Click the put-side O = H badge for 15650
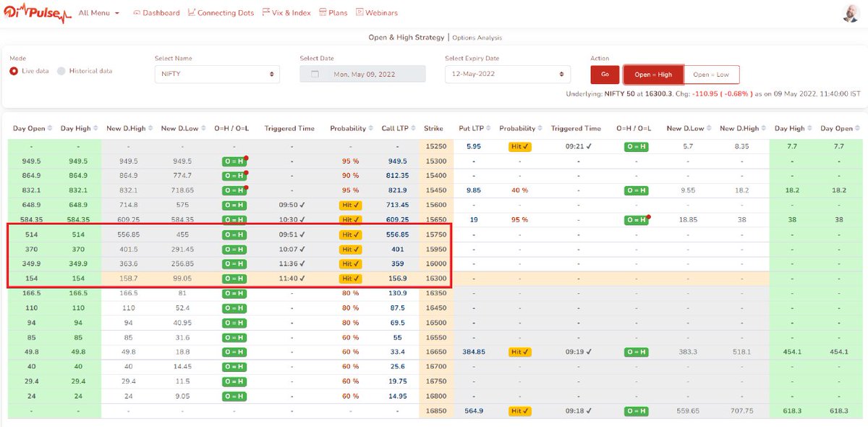This screenshot has width=868, height=427. (636, 219)
